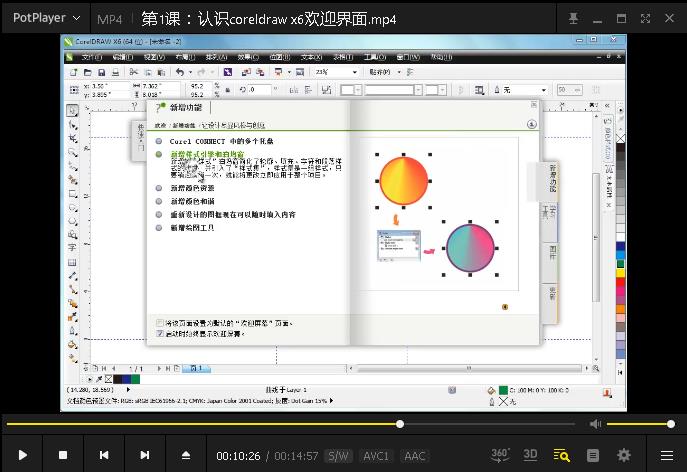
Task: Open PotPlayer preferences gear icon
Action: click(x=624, y=455)
